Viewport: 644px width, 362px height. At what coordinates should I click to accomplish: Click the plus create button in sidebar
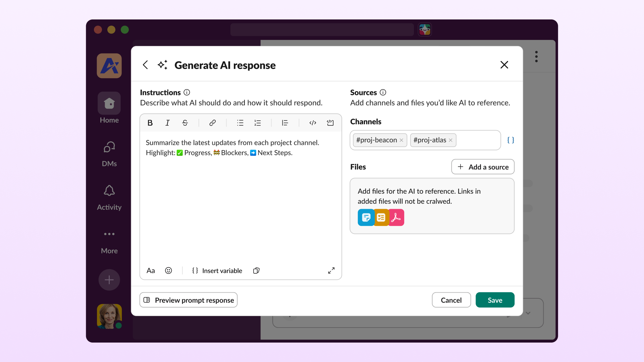109,280
